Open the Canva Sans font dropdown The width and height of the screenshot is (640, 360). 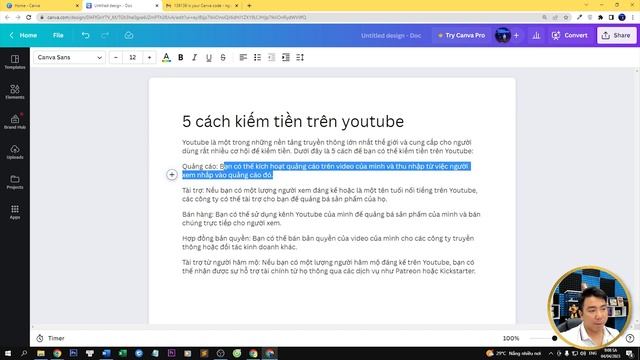pyautogui.click(x=70, y=58)
